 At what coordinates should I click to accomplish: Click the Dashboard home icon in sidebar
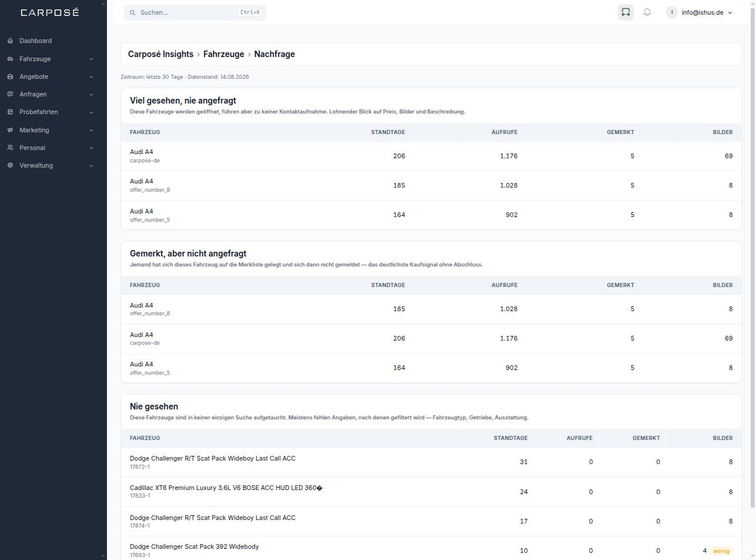(11, 41)
